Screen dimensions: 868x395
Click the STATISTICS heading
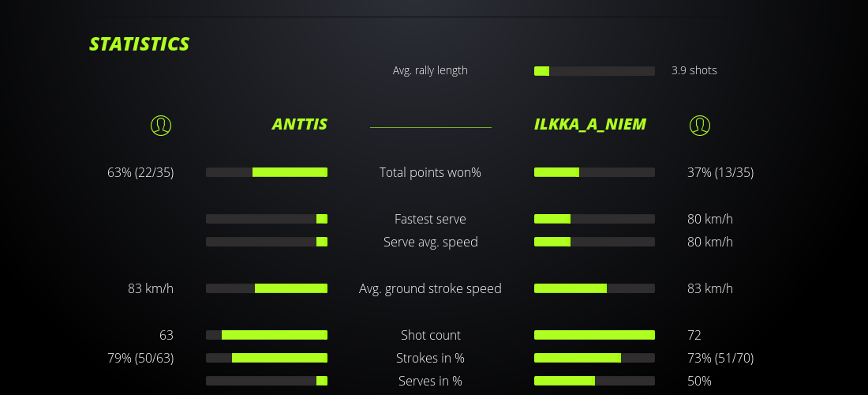140,44
